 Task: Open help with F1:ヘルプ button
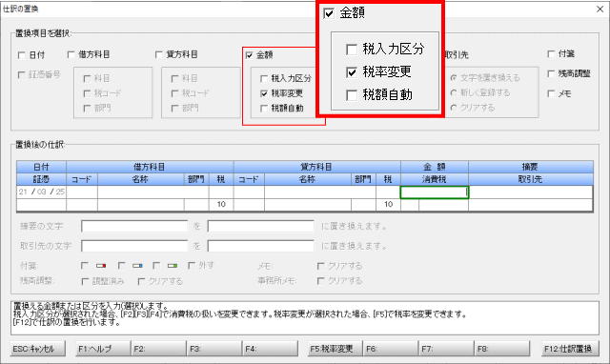point(103,349)
